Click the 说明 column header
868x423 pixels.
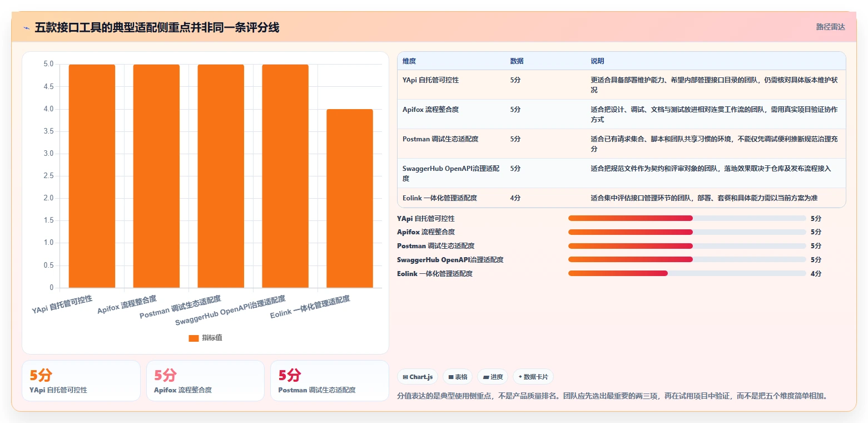pyautogui.click(x=597, y=61)
